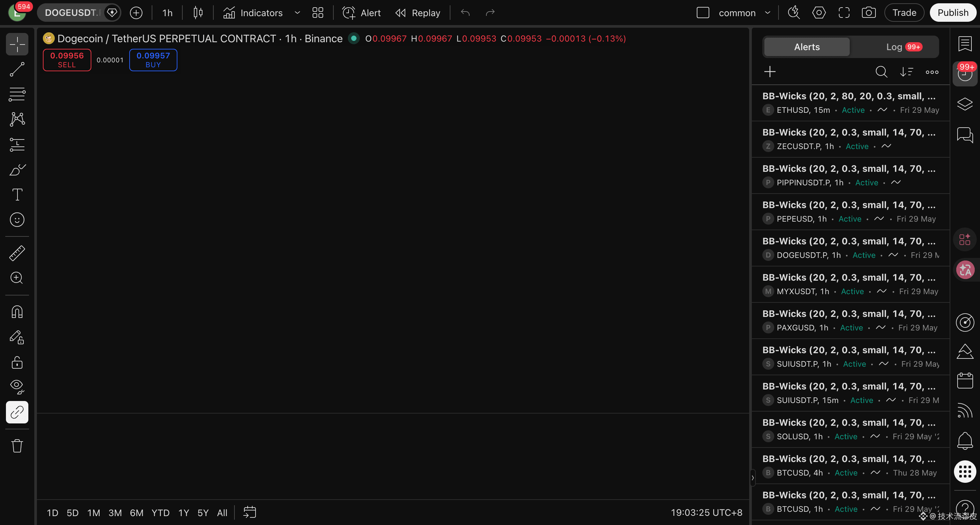Activate the zoom in tool

pyautogui.click(x=17, y=278)
